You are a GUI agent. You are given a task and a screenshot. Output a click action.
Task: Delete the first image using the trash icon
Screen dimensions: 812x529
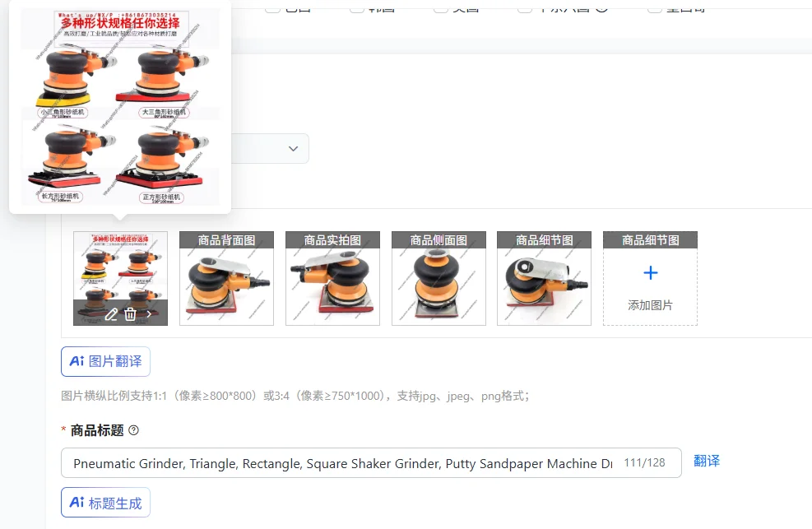[x=131, y=314]
